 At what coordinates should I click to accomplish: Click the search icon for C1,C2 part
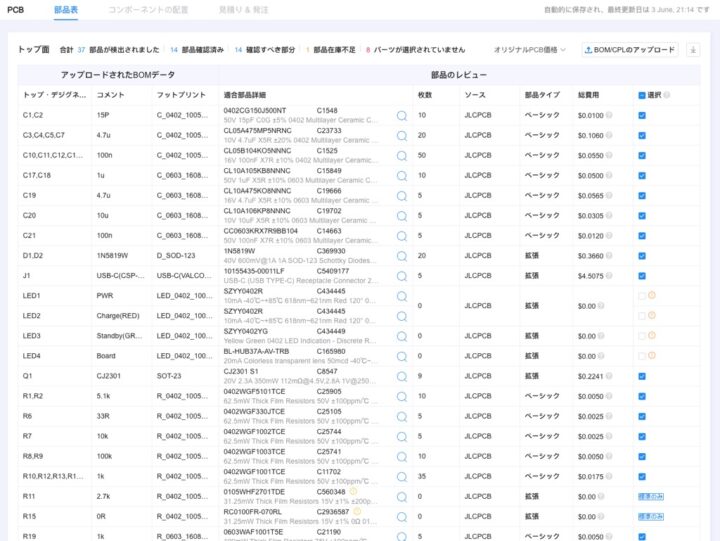pyautogui.click(x=402, y=115)
